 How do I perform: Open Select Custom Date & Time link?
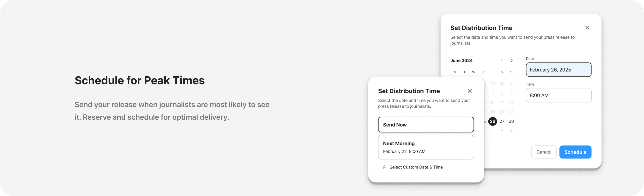[x=416, y=167]
